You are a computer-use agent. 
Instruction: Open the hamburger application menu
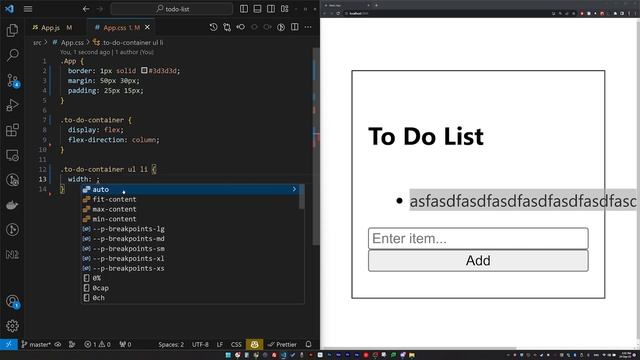(x=28, y=9)
